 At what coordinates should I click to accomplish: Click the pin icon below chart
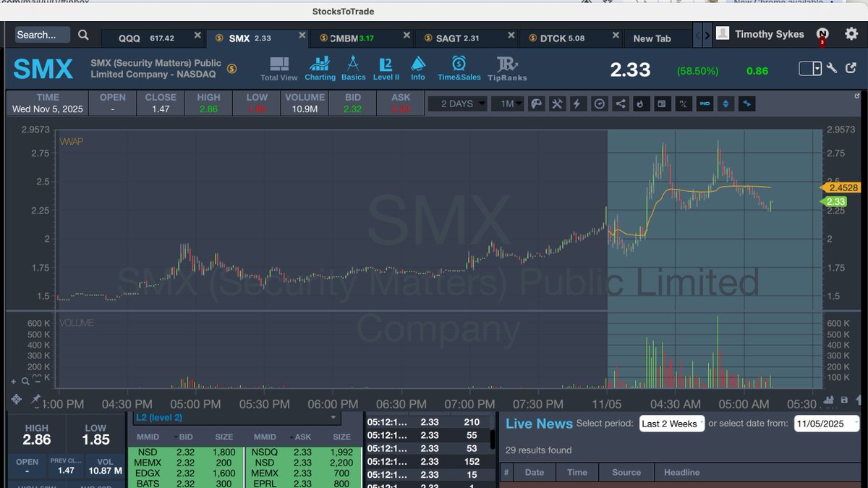[x=36, y=399]
